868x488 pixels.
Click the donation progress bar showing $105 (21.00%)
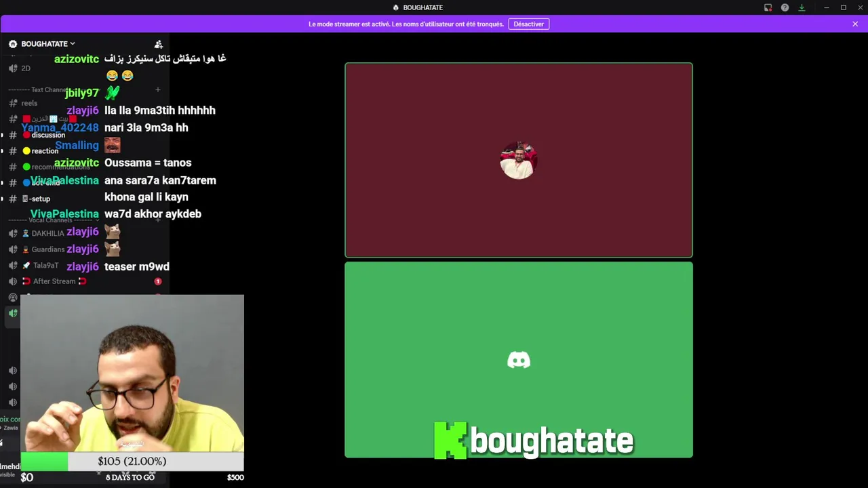(132, 462)
